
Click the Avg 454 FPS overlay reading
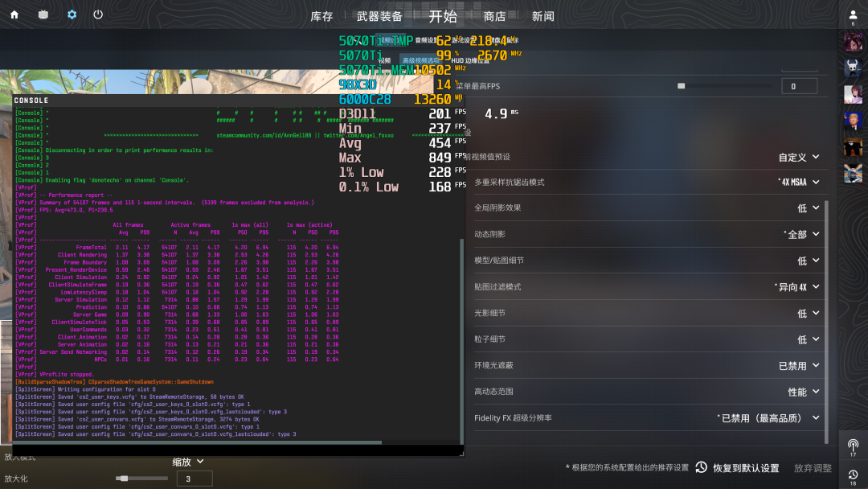[x=403, y=143]
